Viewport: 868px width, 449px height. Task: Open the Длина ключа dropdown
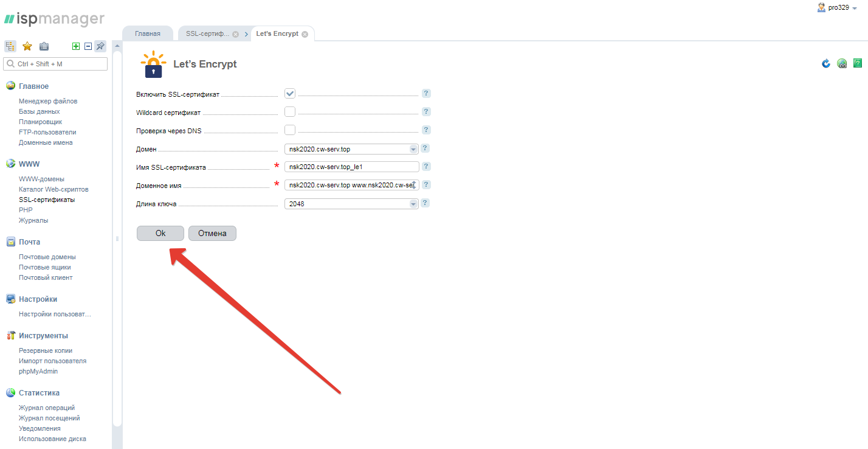click(352, 204)
